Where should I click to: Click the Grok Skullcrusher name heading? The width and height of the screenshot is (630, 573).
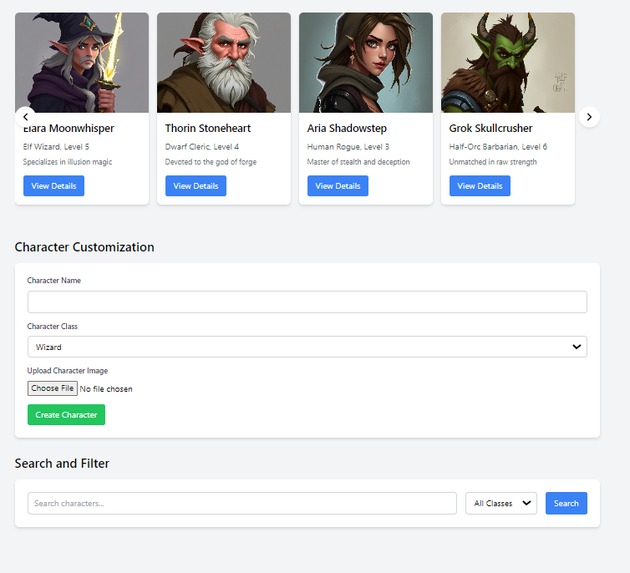coord(491,128)
